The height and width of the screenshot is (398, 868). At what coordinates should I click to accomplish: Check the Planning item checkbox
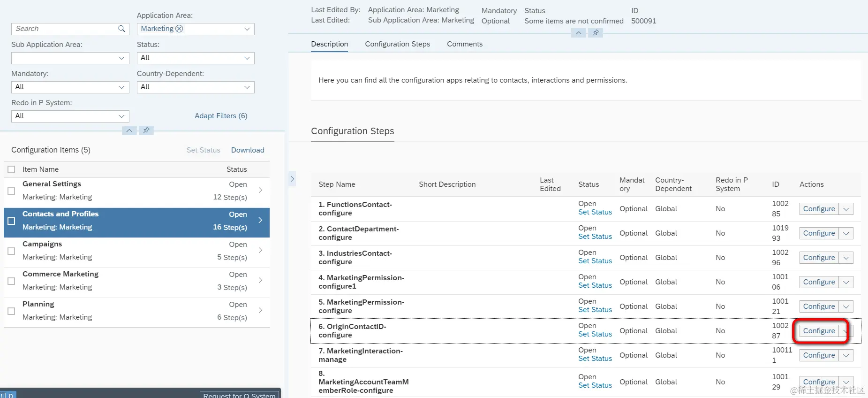12,311
